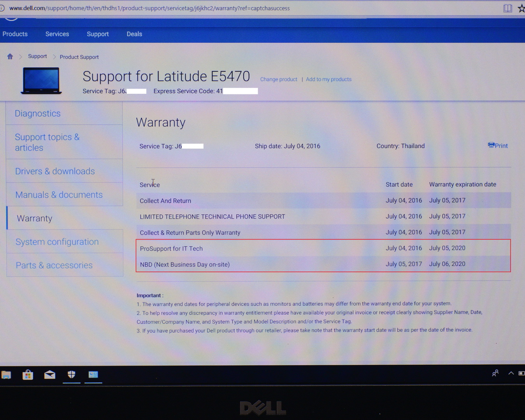Click Ship date: July 04, 2016 text
This screenshot has height=420, width=525.
pyautogui.click(x=288, y=146)
